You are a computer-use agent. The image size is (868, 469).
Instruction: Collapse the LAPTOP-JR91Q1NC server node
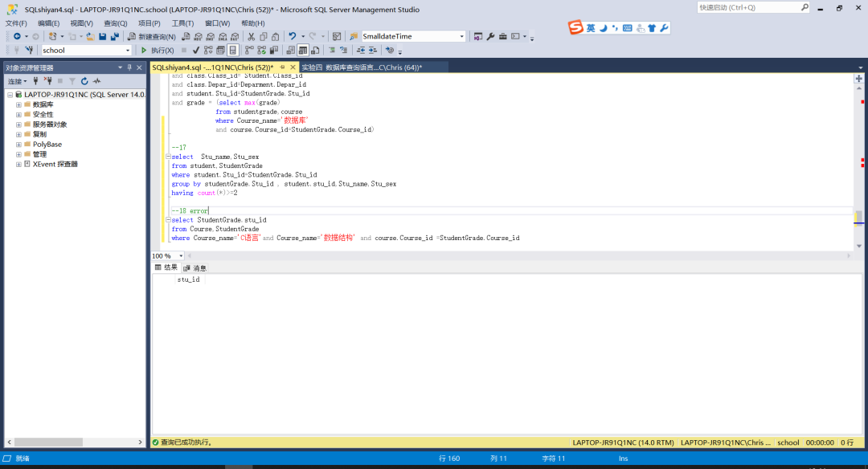coord(10,95)
